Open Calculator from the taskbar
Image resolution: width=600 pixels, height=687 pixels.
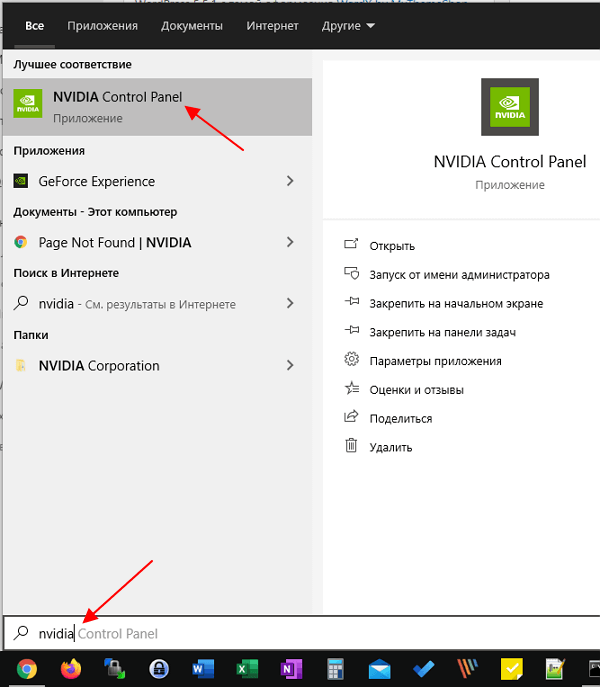pos(335,669)
